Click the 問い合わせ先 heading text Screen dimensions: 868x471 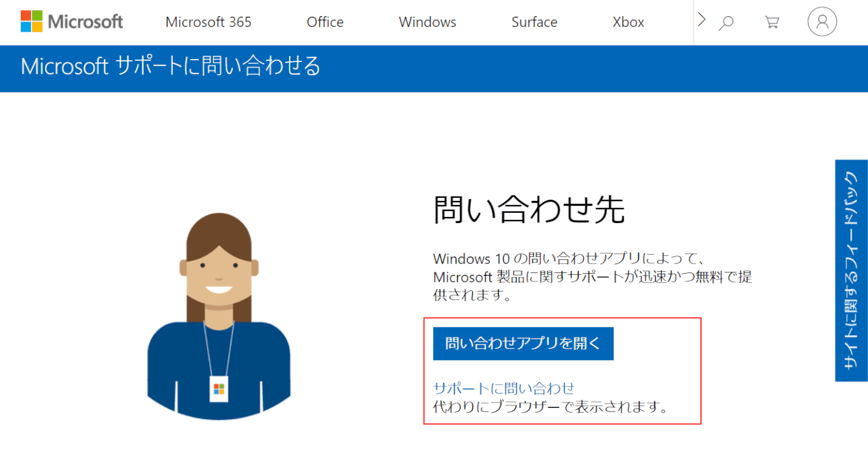[529, 209]
